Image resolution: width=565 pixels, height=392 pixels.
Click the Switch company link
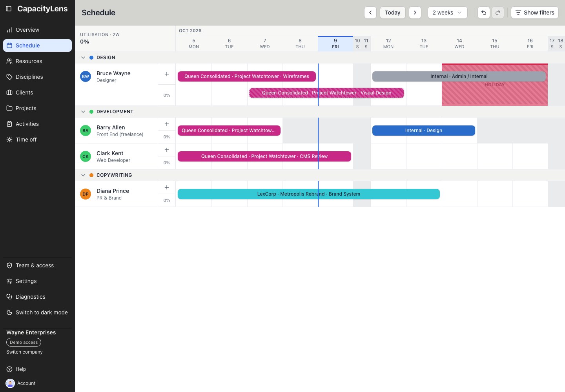point(24,352)
